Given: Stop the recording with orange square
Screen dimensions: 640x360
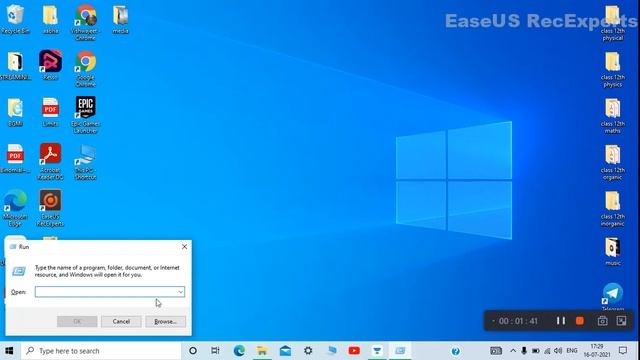Looking at the screenshot, I should click(580, 321).
